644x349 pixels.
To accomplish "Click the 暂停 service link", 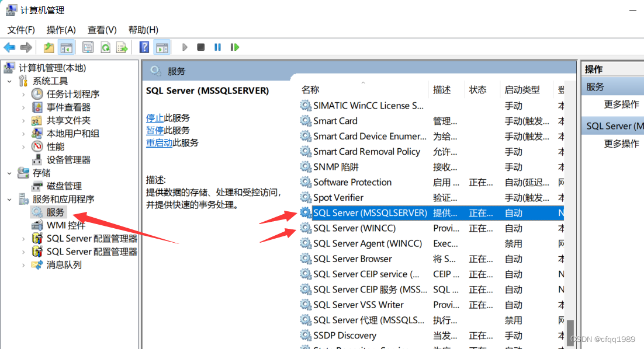I will (x=155, y=130).
